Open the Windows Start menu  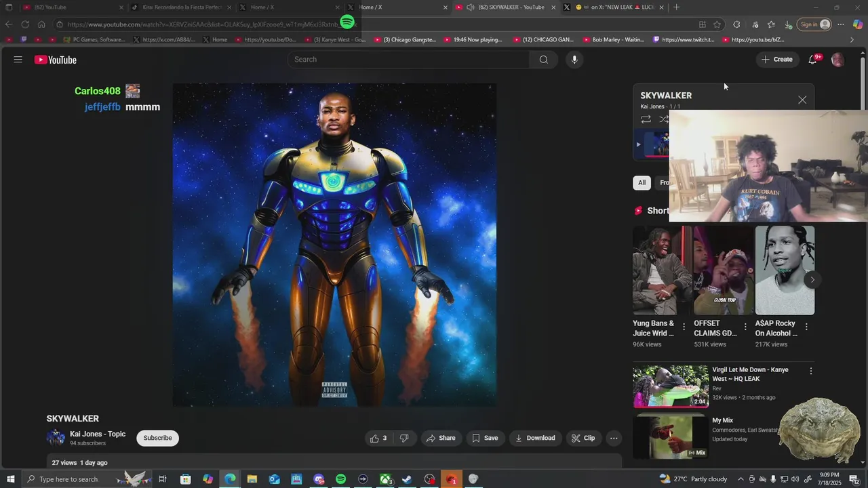click(x=10, y=479)
